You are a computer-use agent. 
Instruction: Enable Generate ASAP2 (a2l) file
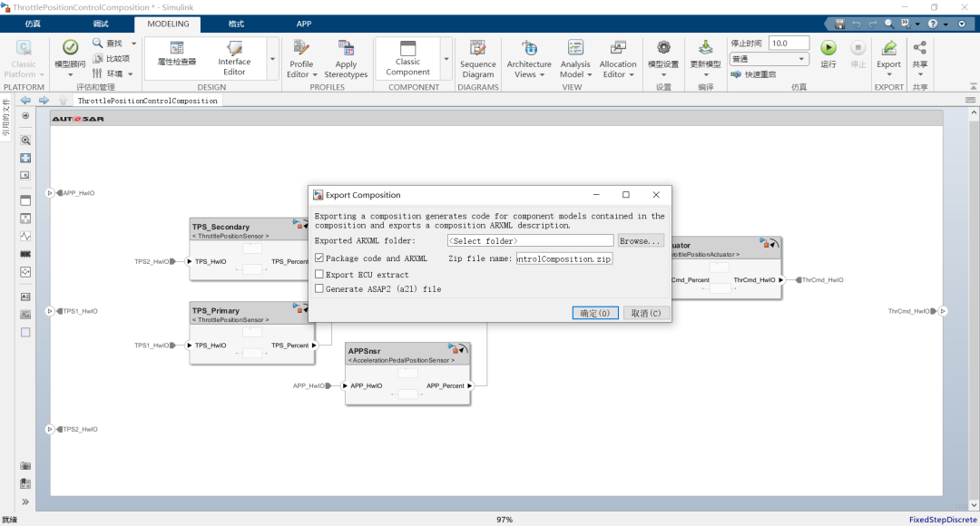coord(319,289)
